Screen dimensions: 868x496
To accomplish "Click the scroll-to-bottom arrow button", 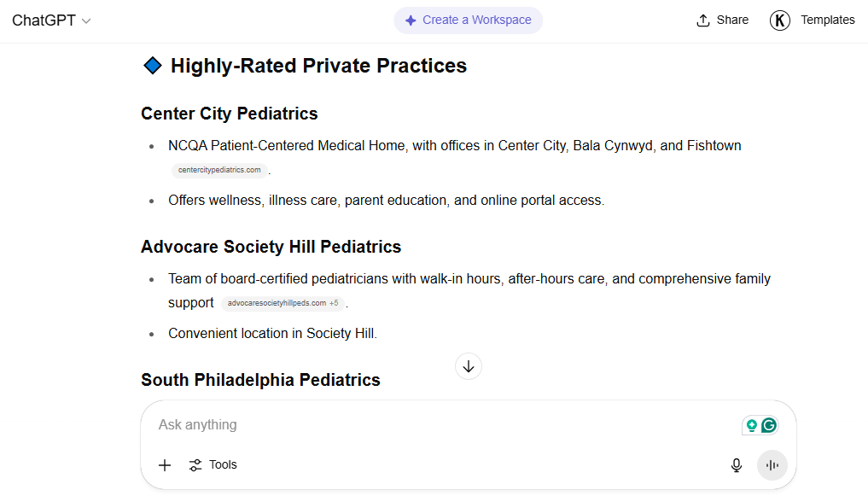I will 469,366.
